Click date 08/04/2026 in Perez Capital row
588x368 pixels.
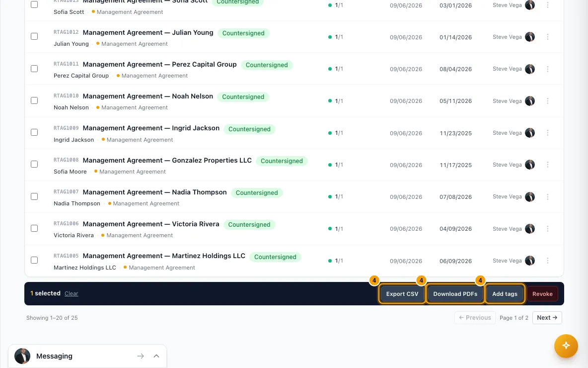[x=455, y=69]
